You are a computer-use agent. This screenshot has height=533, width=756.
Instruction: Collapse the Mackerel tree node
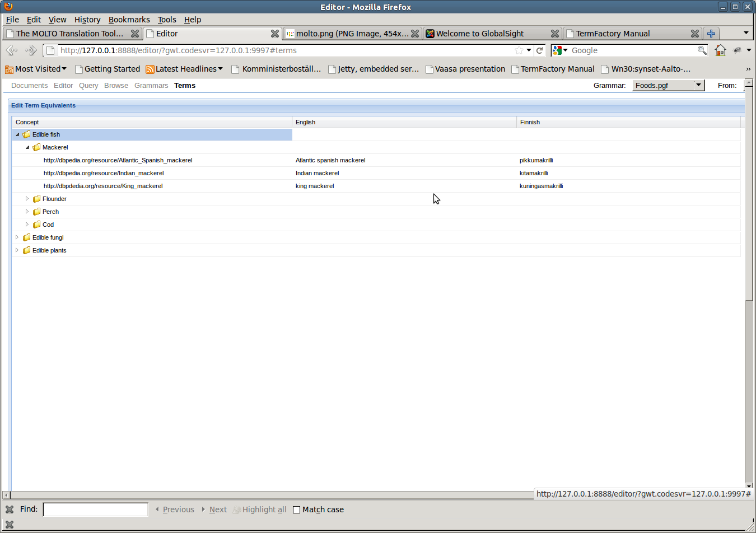pyautogui.click(x=27, y=147)
